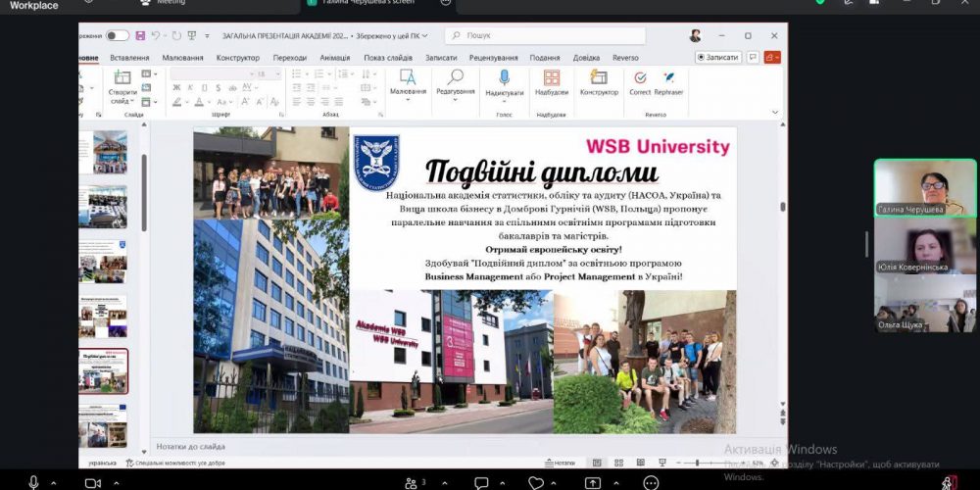Screen dimensions: 980x490
Task: Switch to the Малювання ribbon tab
Action: coord(182,58)
